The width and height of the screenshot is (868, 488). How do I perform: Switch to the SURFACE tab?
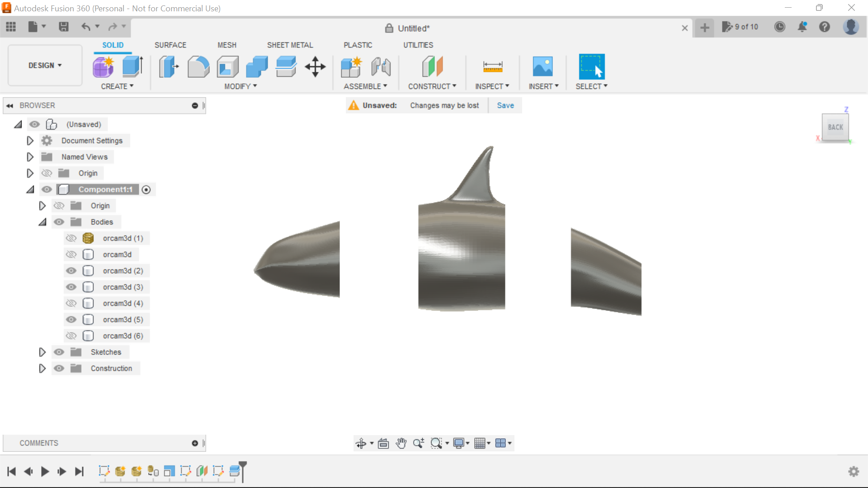(x=170, y=45)
